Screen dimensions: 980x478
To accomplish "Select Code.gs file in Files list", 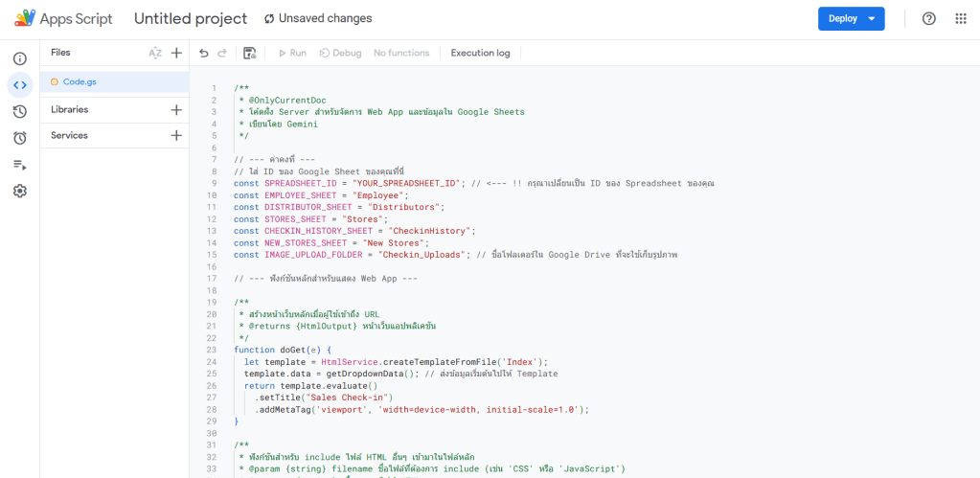I will [80, 82].
